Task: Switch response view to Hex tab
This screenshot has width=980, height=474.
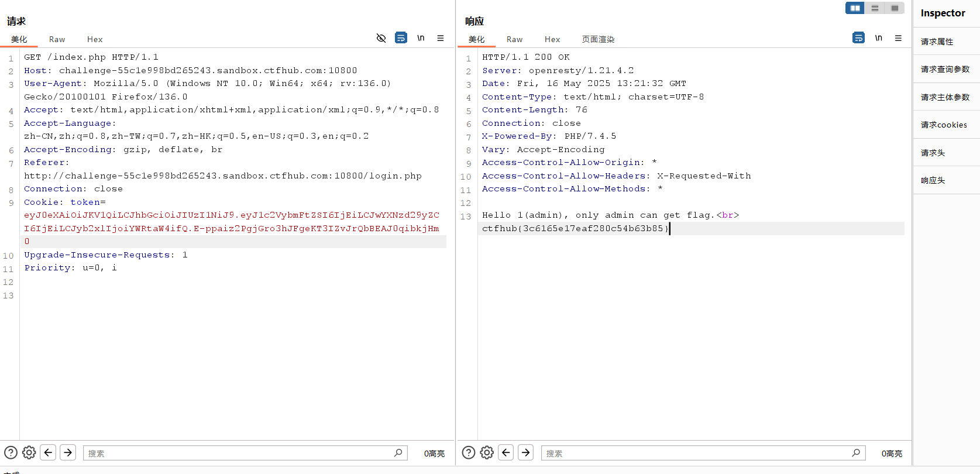Action: click(x=552, y=39)
